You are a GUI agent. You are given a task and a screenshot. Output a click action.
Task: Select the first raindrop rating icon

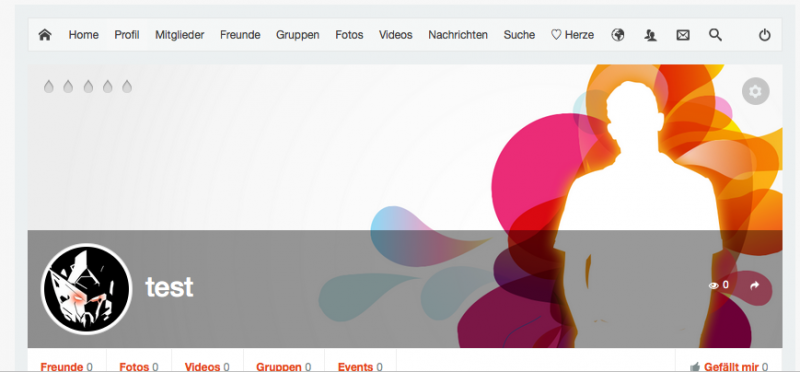[x=48, y=86]
